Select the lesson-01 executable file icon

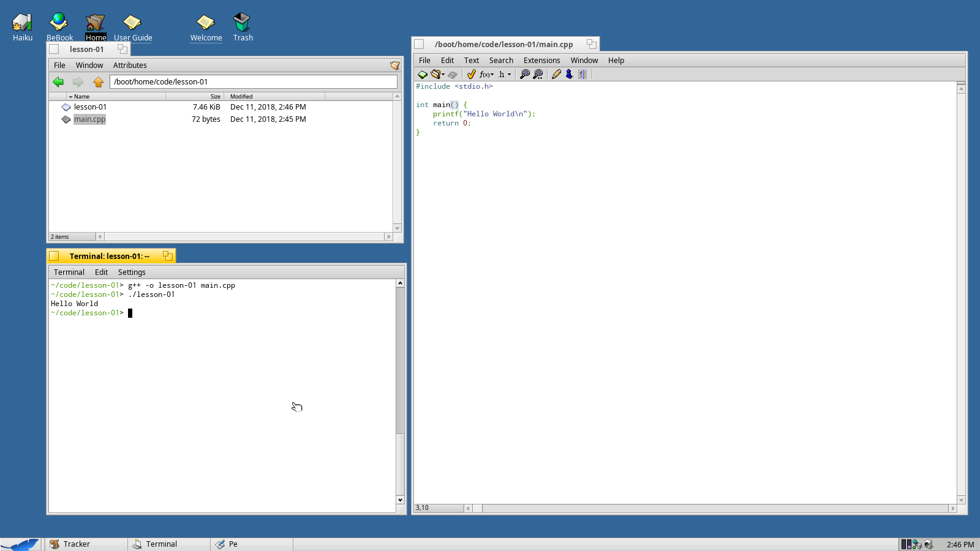click(66, 107)
